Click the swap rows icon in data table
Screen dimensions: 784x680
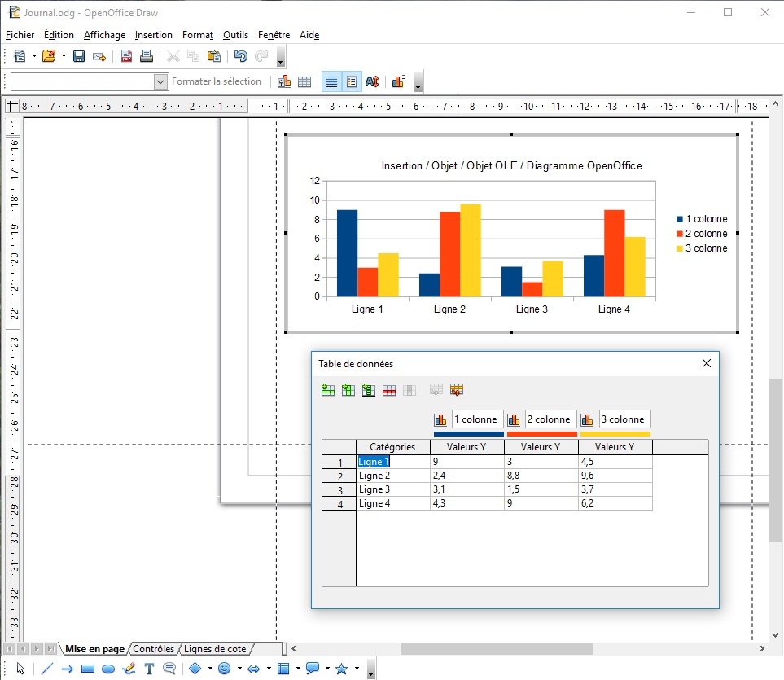click(x=457, y=390)
